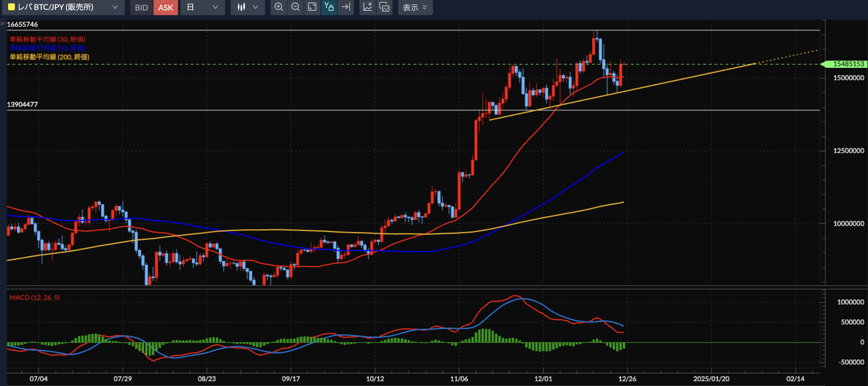Expand the collapsed left side panel

[3, 24]
